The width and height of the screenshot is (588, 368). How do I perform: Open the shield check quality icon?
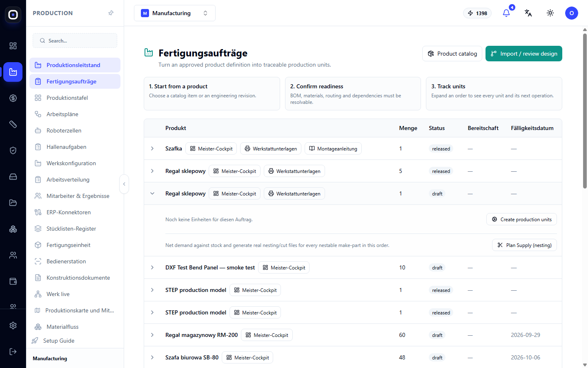point(13,150)
